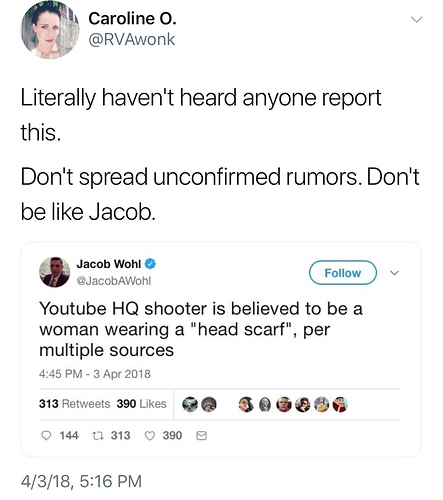Viewport: 443px width, 500px height.
Task: Click the 4/3/18, 5:16 PM timestamp
Action: (x=81, y=481)
